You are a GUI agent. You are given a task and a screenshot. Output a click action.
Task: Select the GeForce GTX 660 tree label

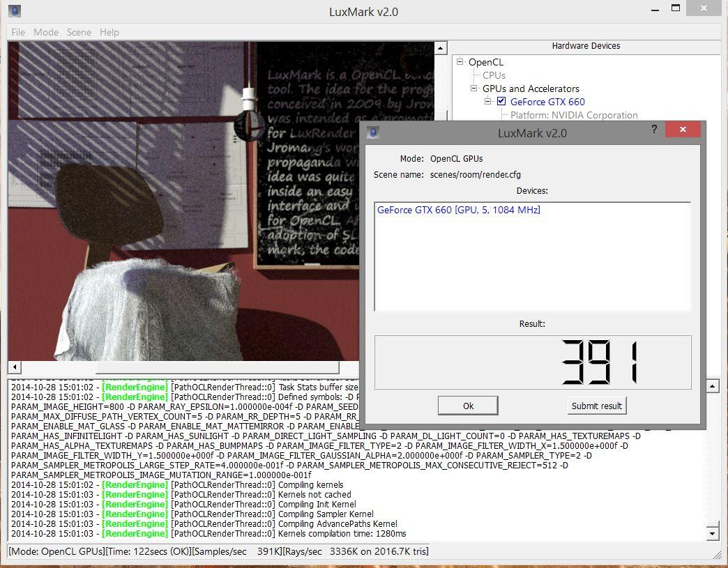[x=547, y=102]
